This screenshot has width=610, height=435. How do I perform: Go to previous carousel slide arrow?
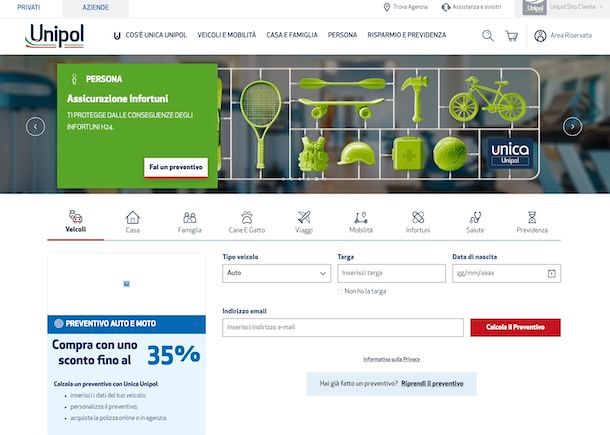coord(35,126)
